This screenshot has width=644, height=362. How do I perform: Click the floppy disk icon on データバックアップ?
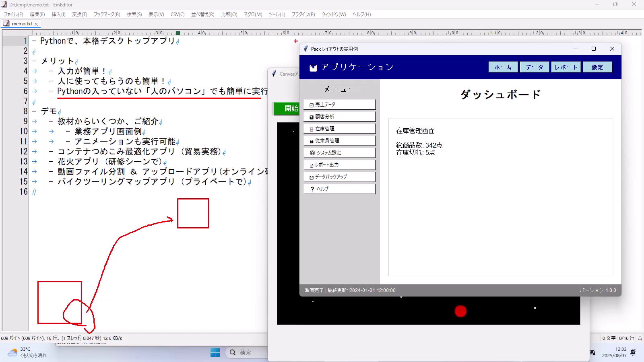pyautogui.click(x=312, y=177)
